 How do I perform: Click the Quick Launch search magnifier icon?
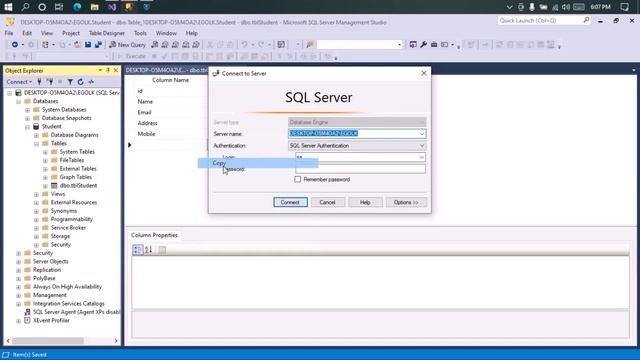[586, 20]
